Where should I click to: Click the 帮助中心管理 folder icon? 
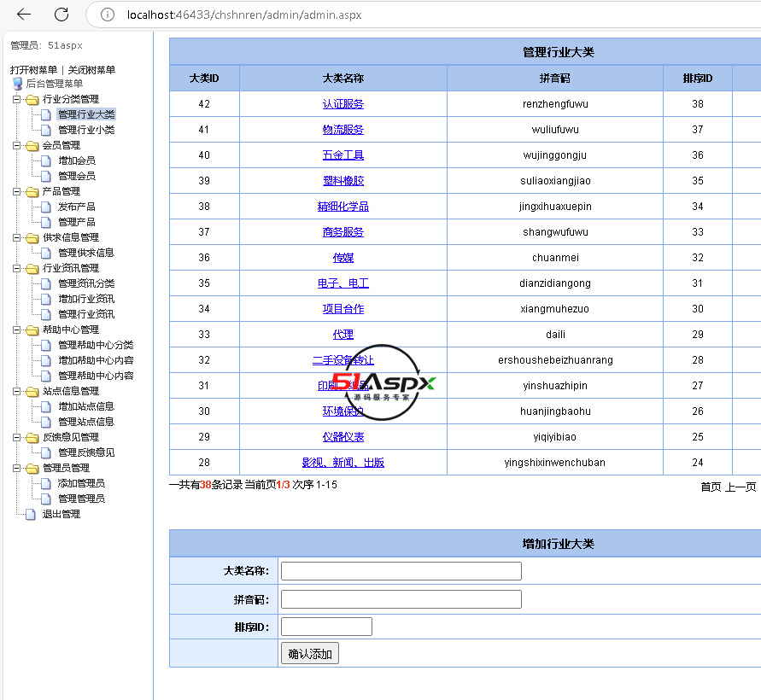click(32, 330)
